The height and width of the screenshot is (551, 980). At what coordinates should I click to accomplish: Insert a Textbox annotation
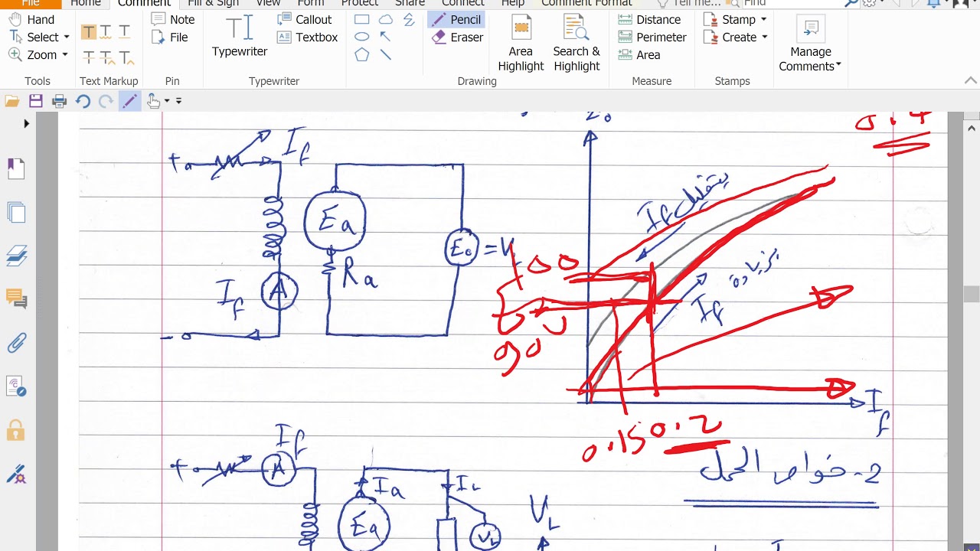(307, 37)
